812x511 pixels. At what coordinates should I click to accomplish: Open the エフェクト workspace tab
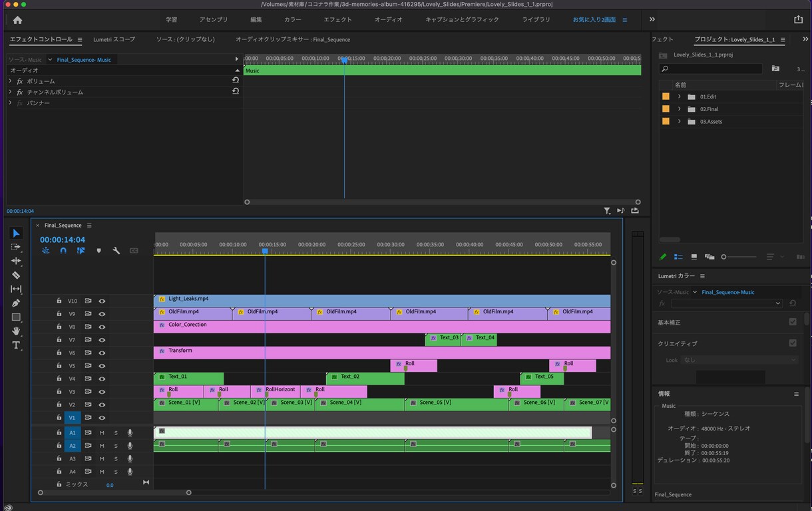(337, 20)
